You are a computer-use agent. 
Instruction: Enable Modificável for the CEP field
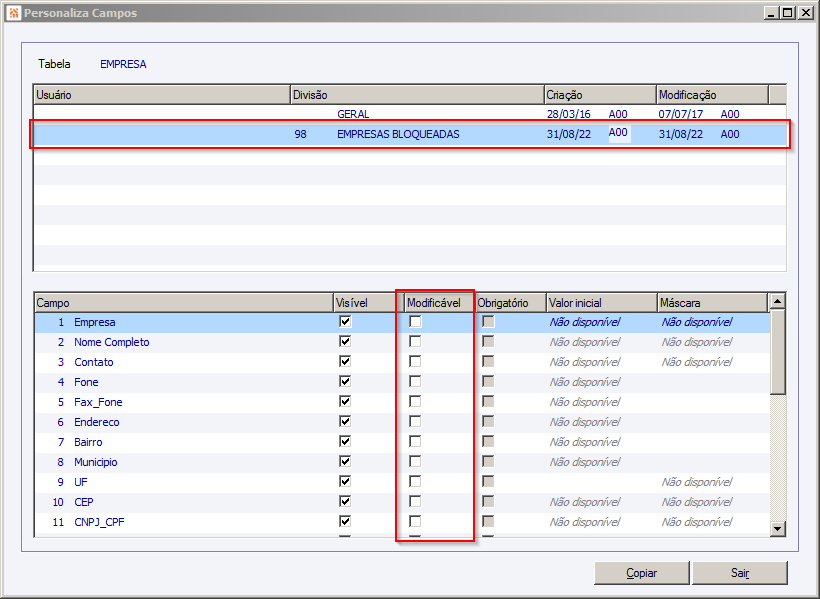[x=415, y=501]
